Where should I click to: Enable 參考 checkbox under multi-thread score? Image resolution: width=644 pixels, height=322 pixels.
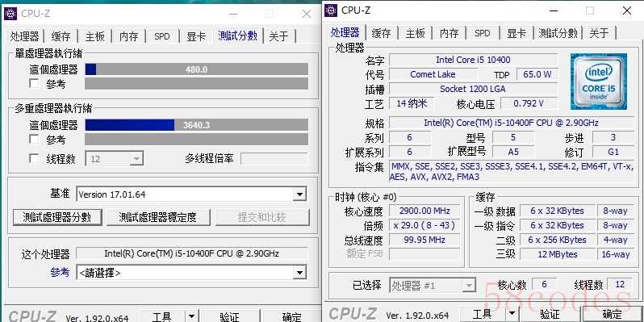pyautogui.click(x=34, y=140)
